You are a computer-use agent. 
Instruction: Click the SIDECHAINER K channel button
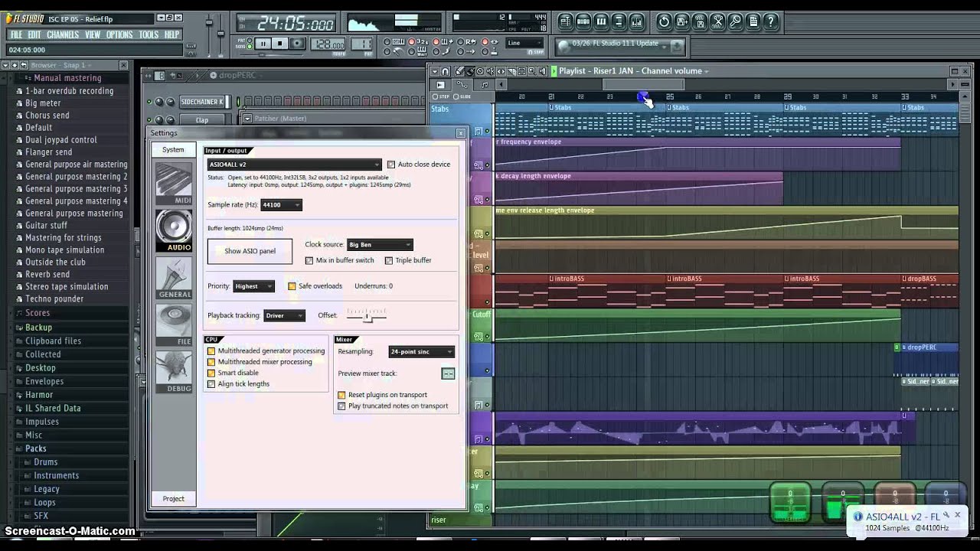[202, 102]
